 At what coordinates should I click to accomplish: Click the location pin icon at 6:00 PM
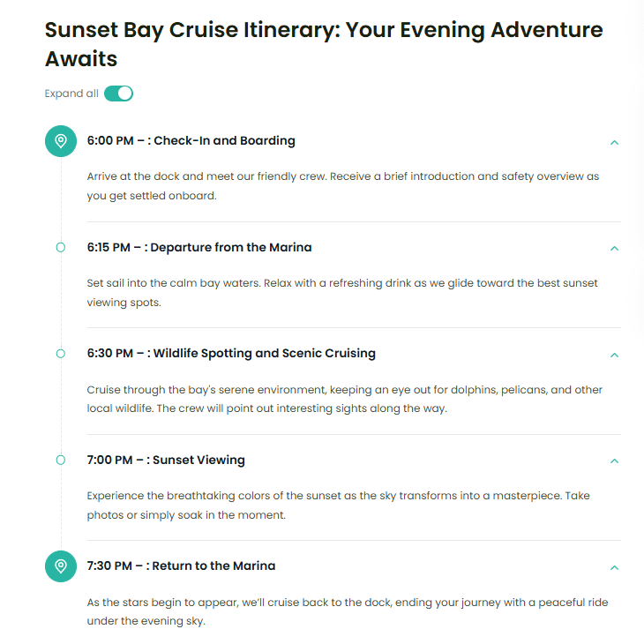(61, 141)
